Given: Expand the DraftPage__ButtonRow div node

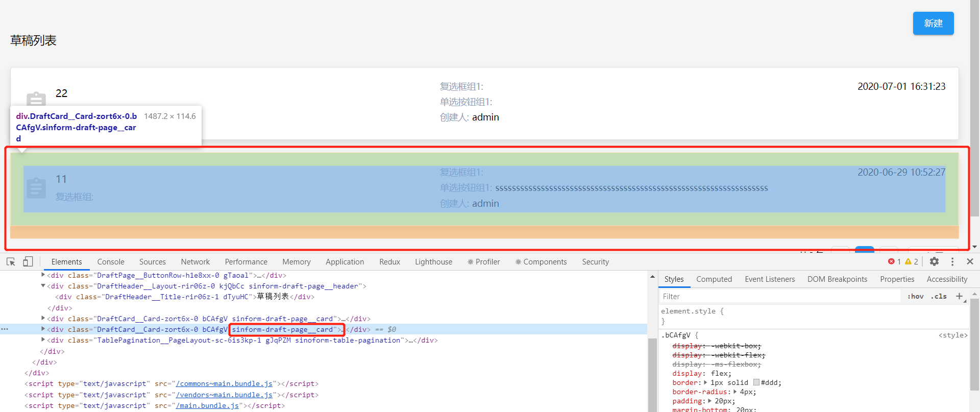Looking at the screenshot, I should (43, 275).
